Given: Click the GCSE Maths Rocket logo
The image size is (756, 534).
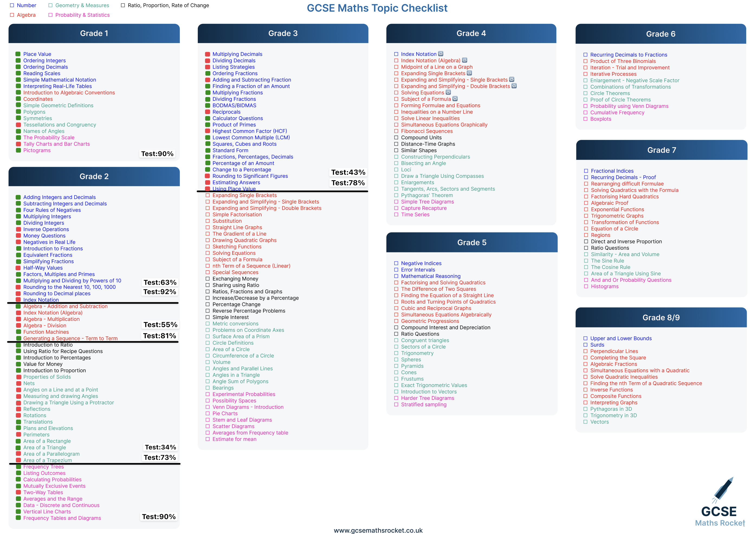Looking at the screenshot, I should (x=720, y=502).
